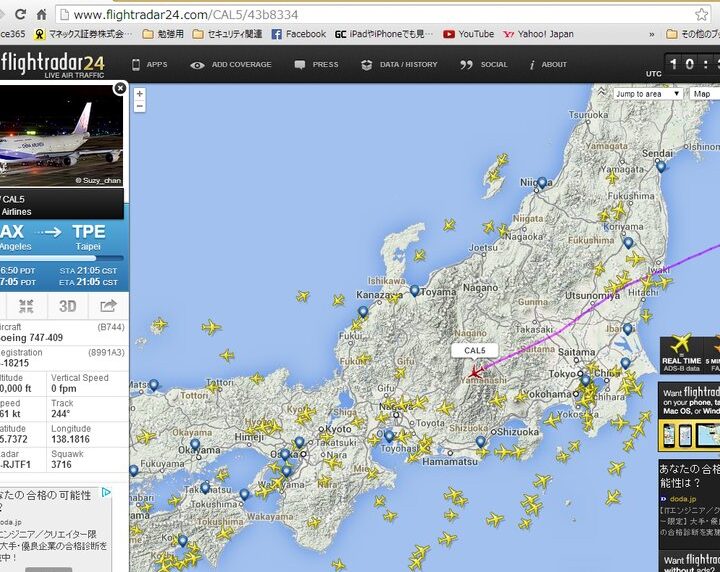720x572 pixels.
Task: Open the DATA / HISTORY menu
Action: (x=398, y=64)
